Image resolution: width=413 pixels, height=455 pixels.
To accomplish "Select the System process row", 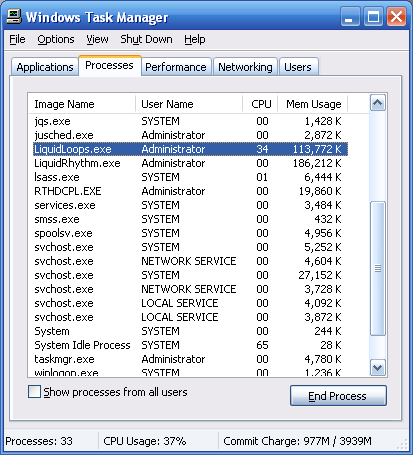I will 191,331.
